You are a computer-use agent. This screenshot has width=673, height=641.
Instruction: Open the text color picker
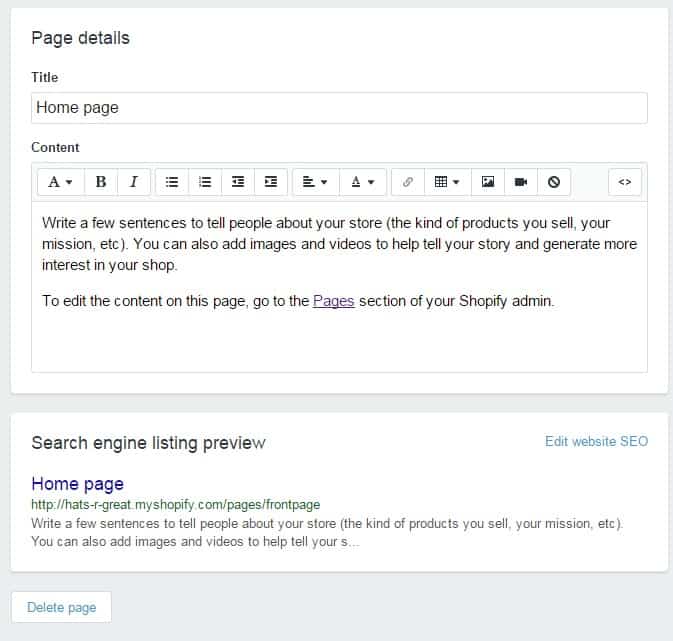click(363, 182)
